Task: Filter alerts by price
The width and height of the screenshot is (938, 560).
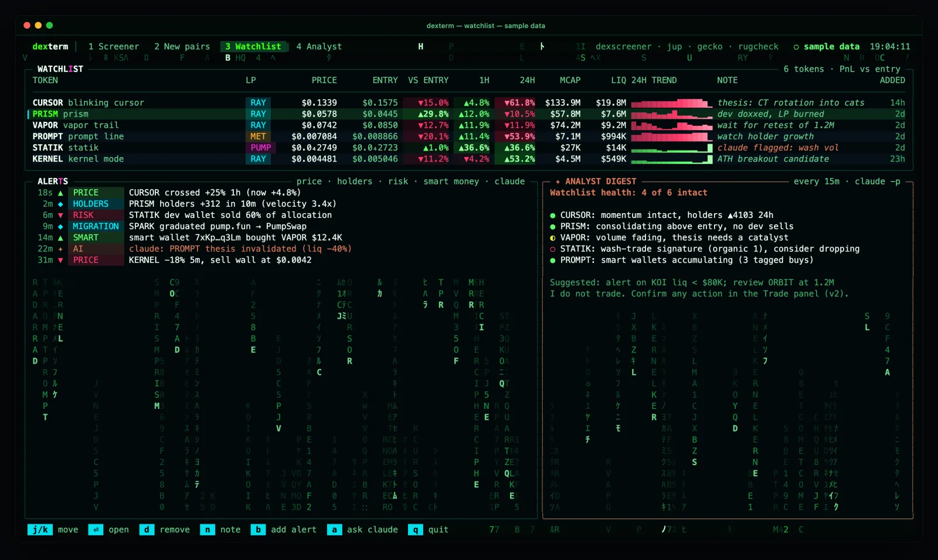Action: coord(309,182)
